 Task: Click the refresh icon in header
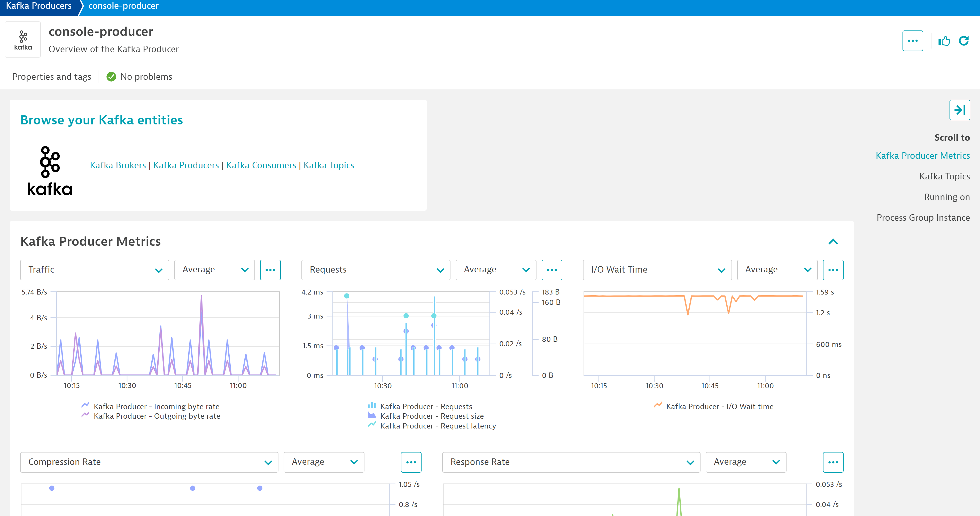(964, 41)
